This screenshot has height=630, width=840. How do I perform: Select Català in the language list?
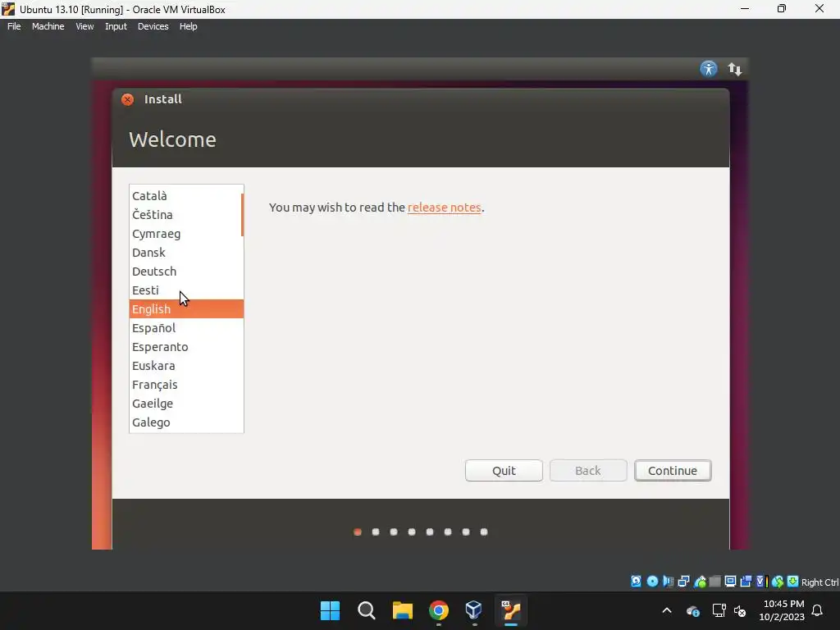(x=186, y=195)
